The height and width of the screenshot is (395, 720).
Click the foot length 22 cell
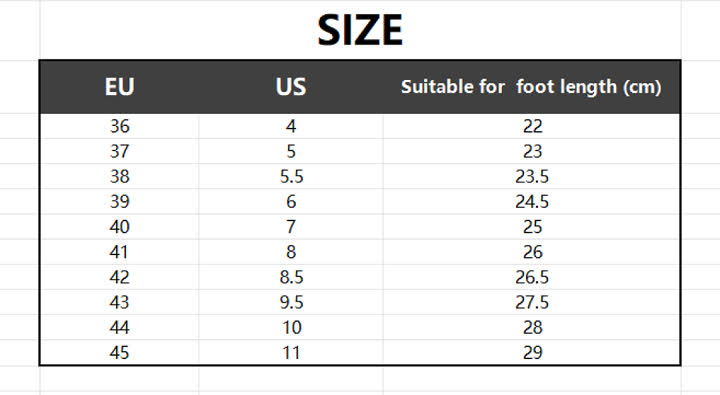532,126
